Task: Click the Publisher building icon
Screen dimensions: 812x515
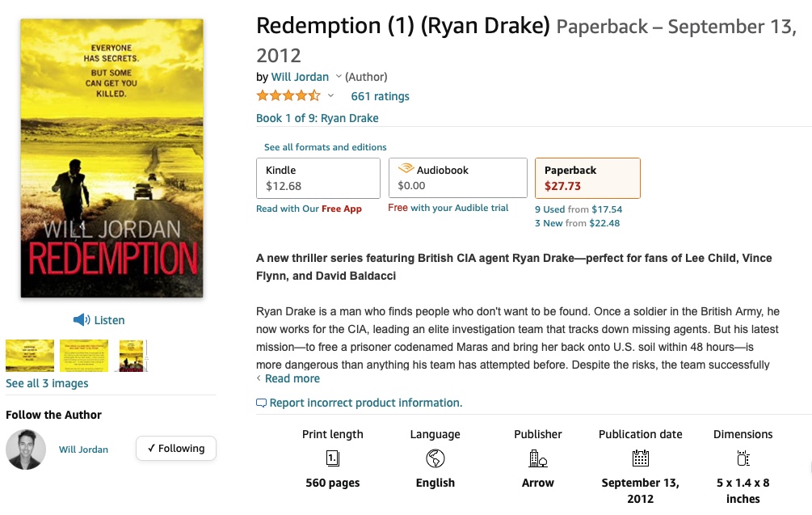Action: 538,459
